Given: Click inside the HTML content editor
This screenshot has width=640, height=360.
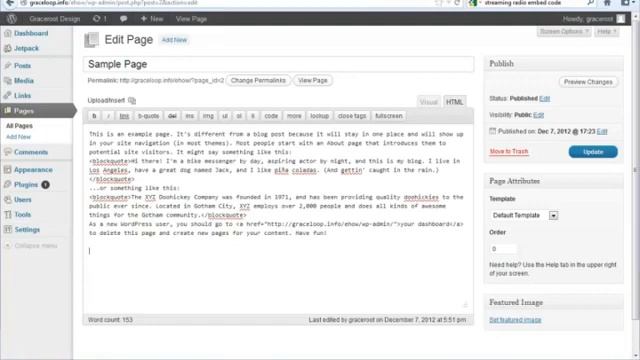Looking at the screenshot, I should coord(278,218).
